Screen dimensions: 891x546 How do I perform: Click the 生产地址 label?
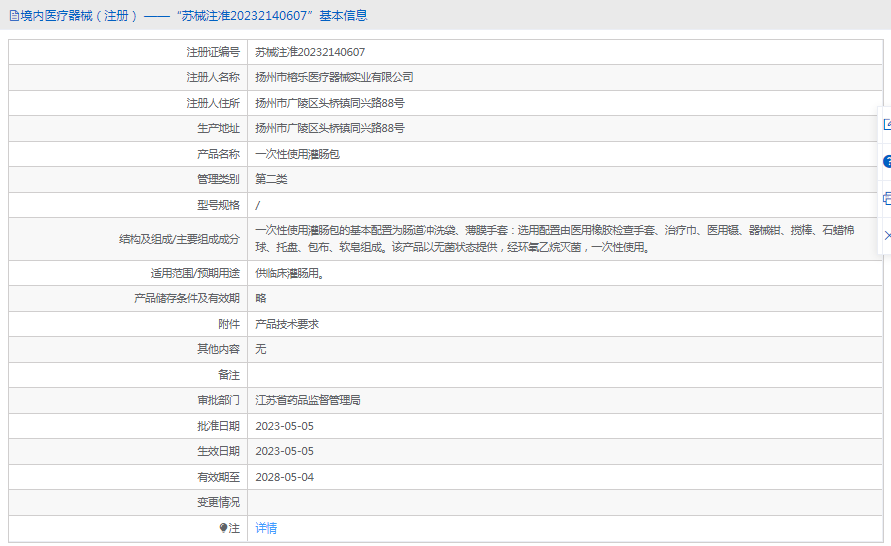[218, 128]
